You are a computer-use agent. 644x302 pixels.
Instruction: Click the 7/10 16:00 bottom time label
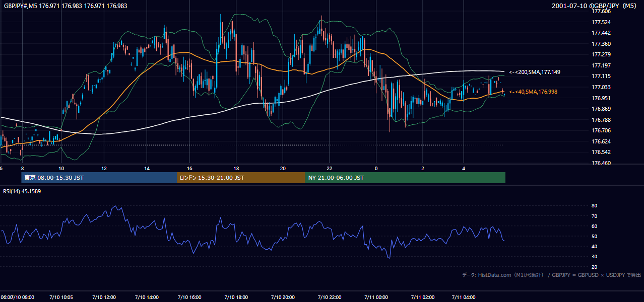pos(190,297)
